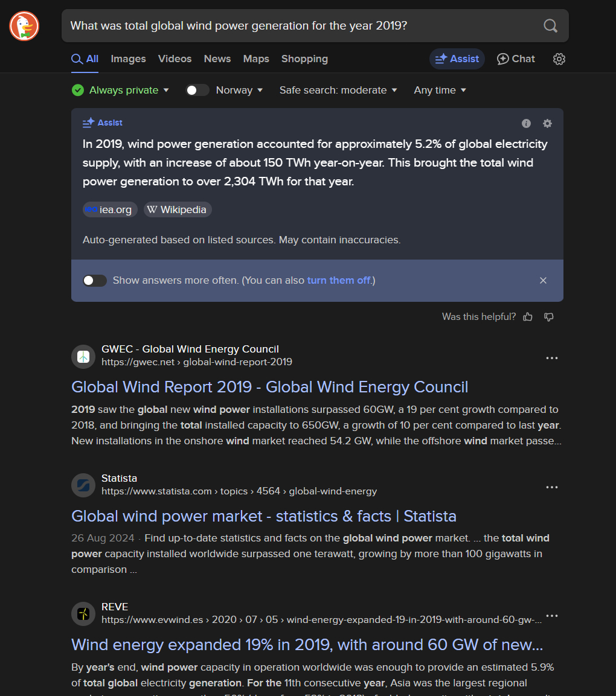Viewport: 616px width, 696px height.
Task: Open Global Wind Report 2019 result title
Action: point(269,387)
